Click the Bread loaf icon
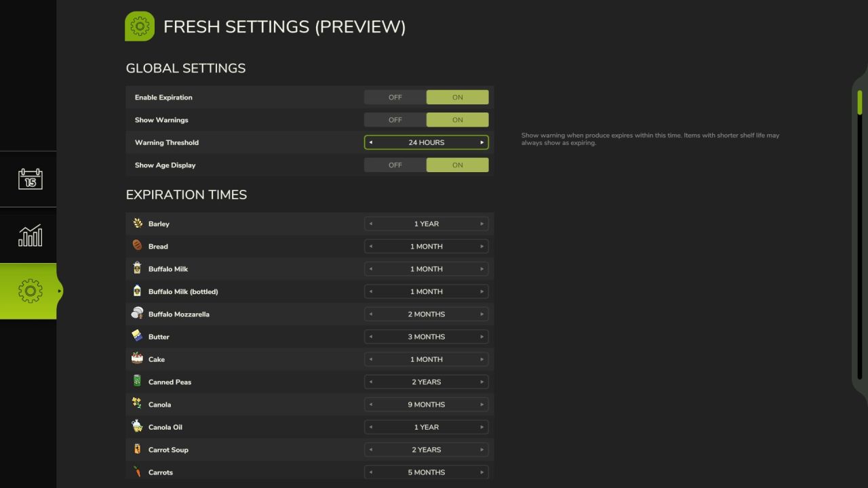 (138, 246)
